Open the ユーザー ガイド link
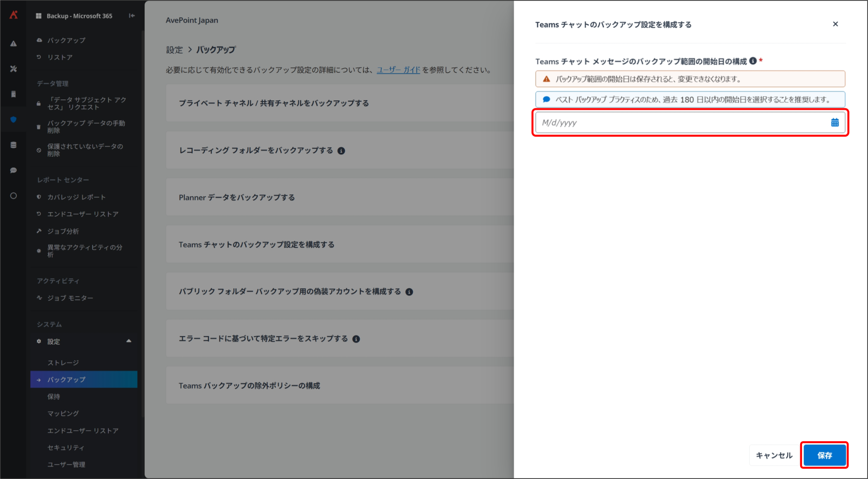868x479 pixels. 398,70
